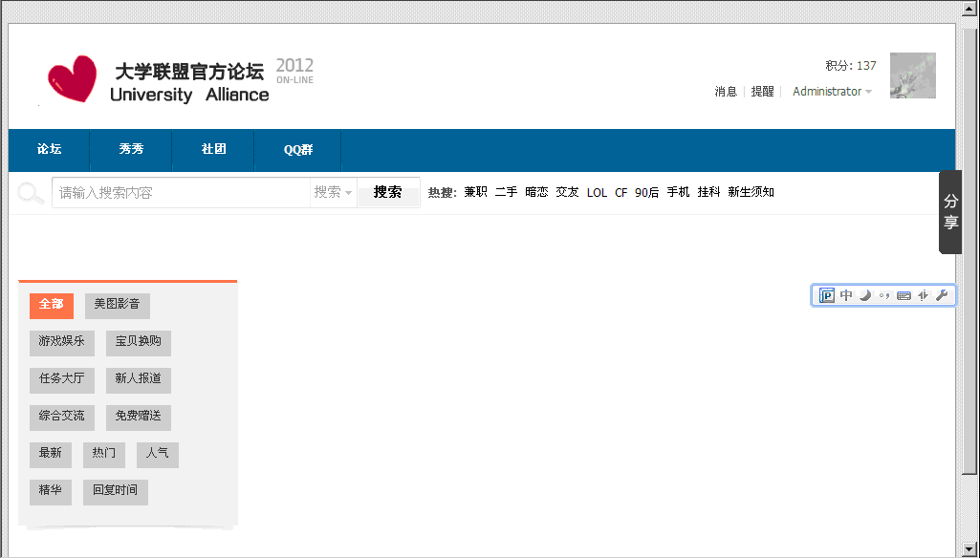Click the 搜索 search button
Image resolution: width=980 pixels, height=558 pixels.
click(x=388, y=192)
